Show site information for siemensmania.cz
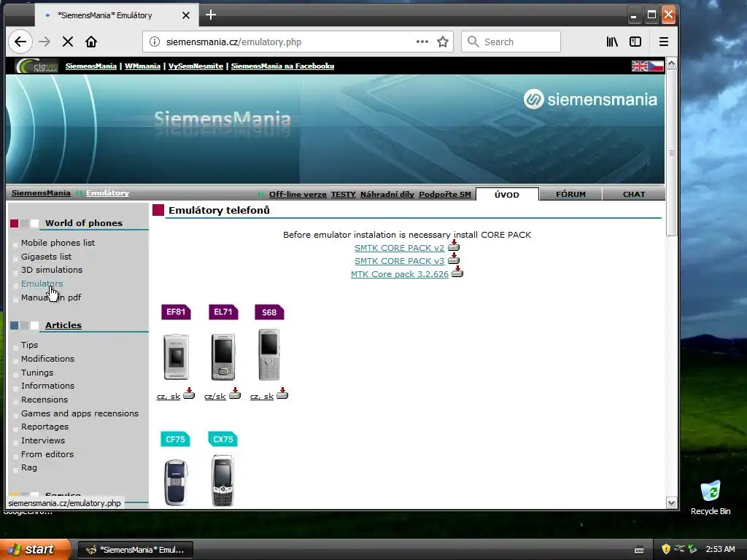 tap(155, 42)
